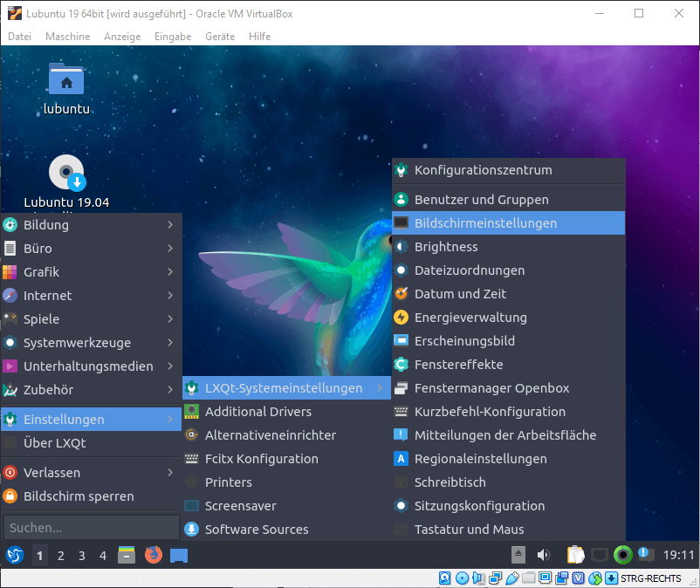This screenshot has width=700, height=588.
Task: Open Screensaver menu entry
Action: pos(286,506)
